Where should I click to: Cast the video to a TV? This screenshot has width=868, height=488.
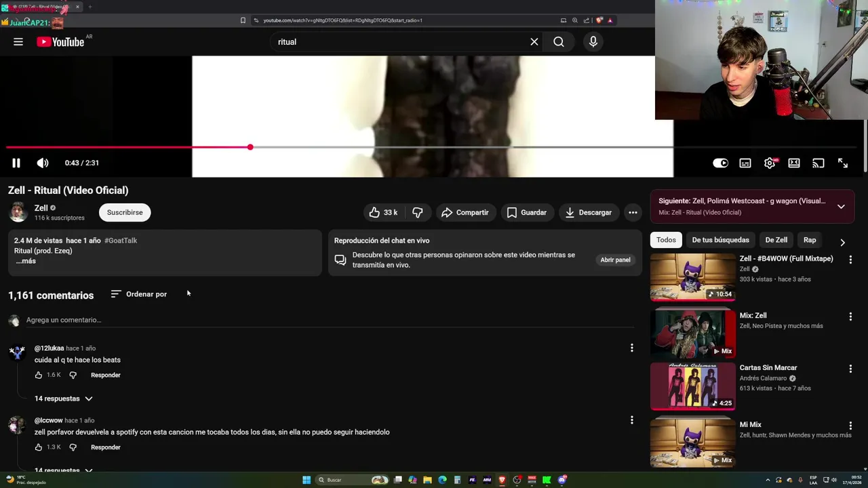tap(818, 163)
